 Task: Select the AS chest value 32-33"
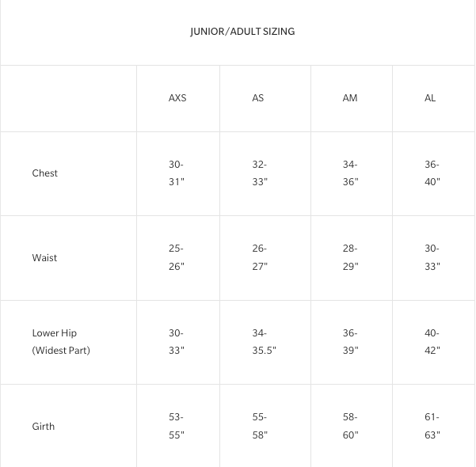click(260, 173)
